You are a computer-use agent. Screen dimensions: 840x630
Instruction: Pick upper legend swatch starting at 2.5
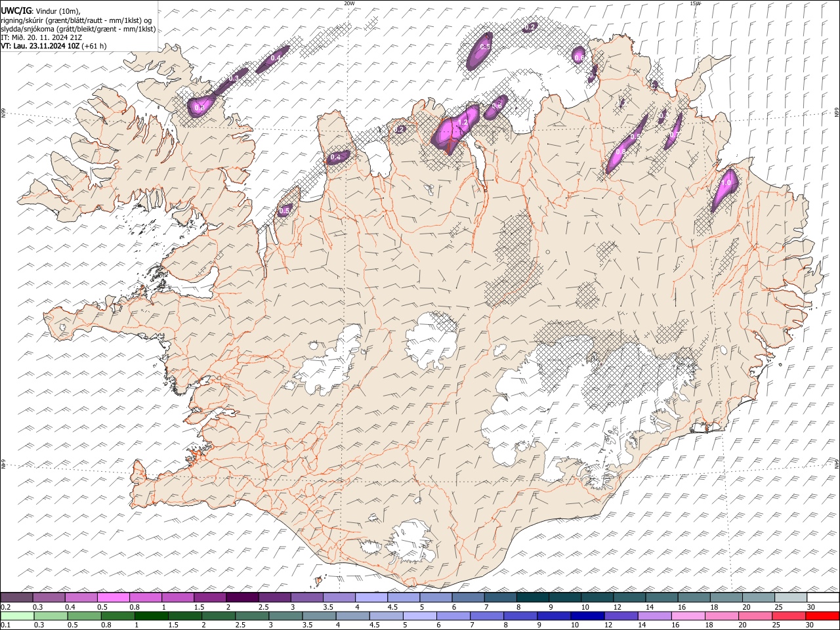point(274,598)
